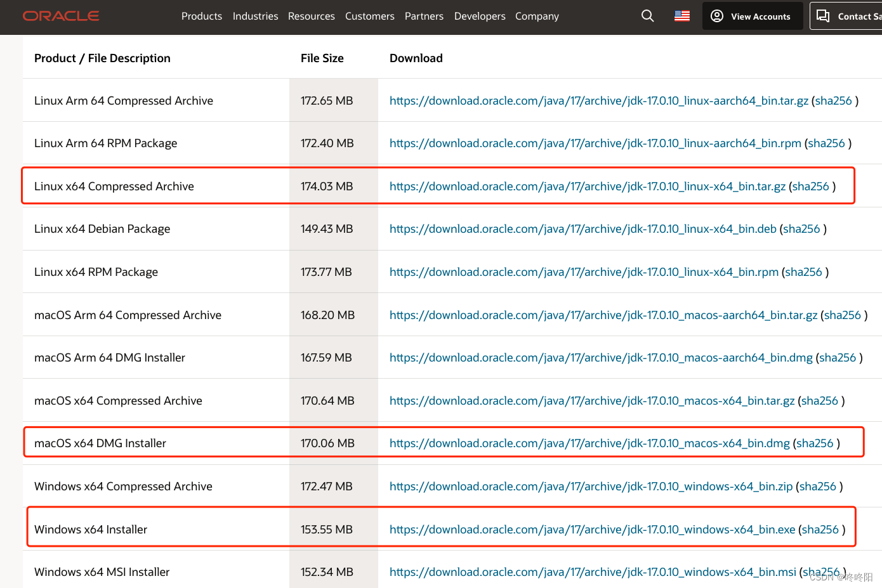Open sha256 for macOS x64 DMG Installer

pyautogui.click(x=815, y=443)
